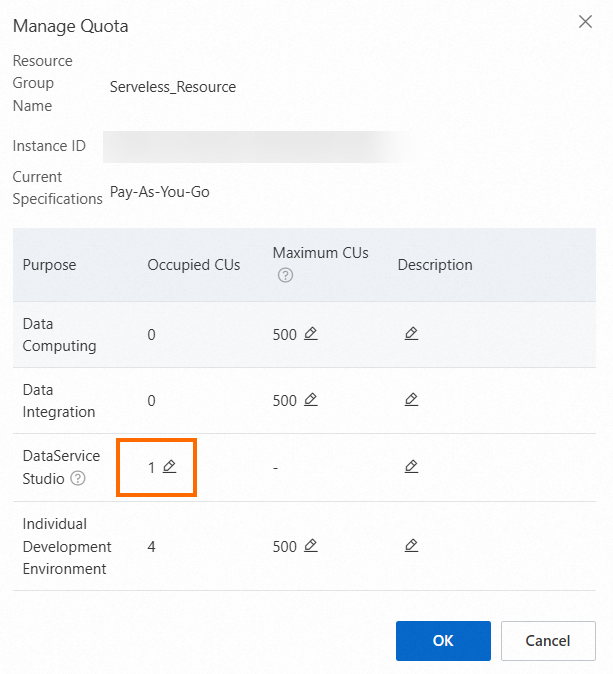Confirm quota changes with OK
The image size is (613, 674).
click(443, 641)
